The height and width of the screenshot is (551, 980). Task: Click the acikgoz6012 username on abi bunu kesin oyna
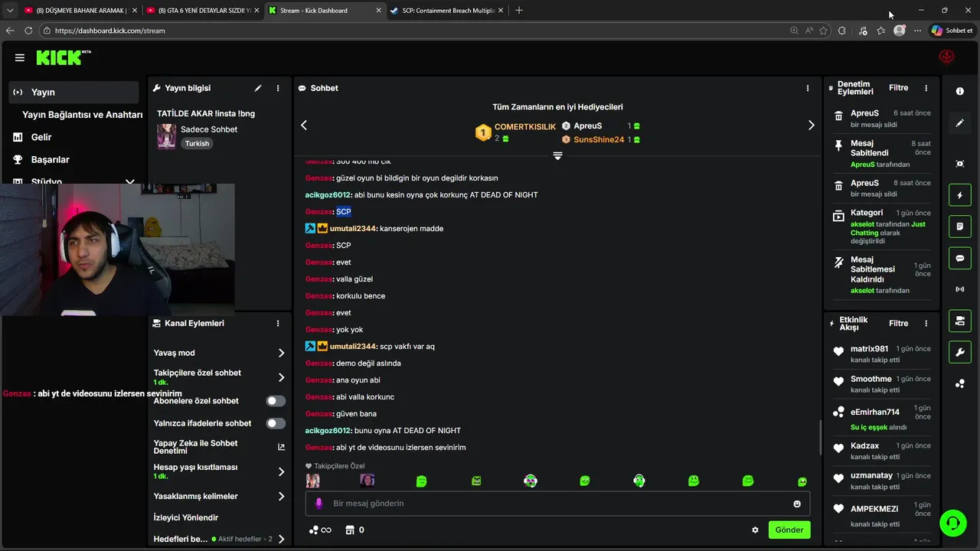click(x=328, y=195)
